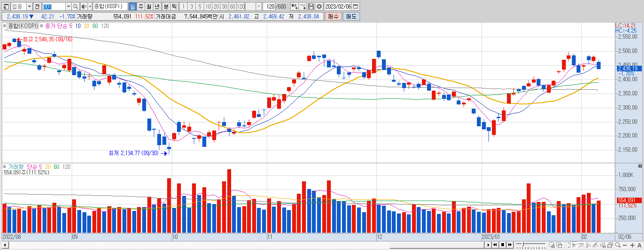Select the 종합(KOSPI) chart legend label
The height and width of the screenshot is (250, 644).
23,26
